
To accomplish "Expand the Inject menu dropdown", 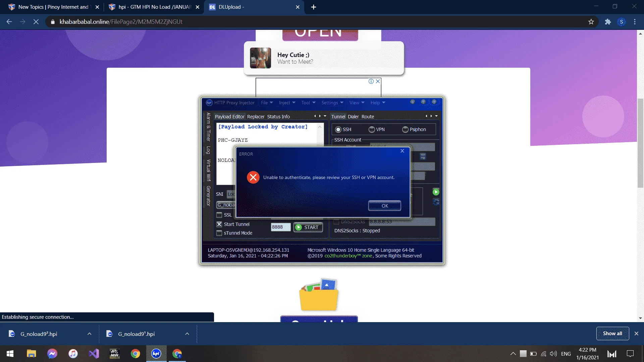I will [x=287, y=103].
